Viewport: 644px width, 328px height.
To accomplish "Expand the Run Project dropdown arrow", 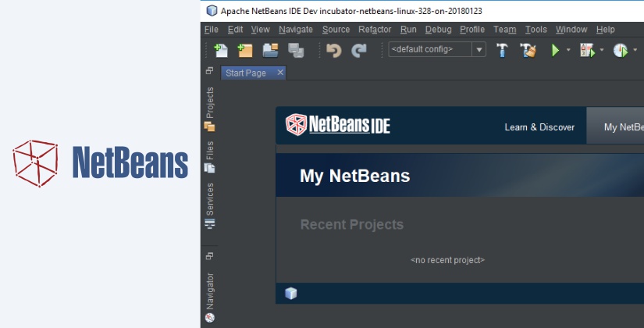I will [x=568, y=50].
